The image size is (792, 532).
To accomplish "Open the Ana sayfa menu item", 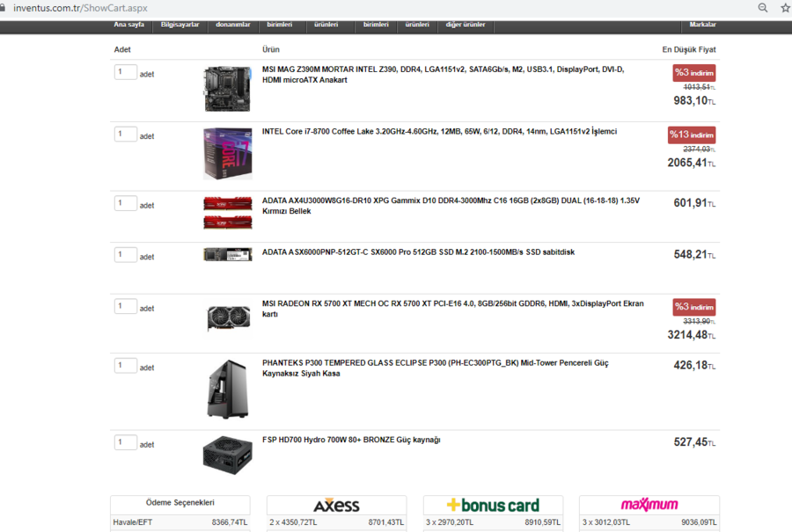I will click(128, 25).
